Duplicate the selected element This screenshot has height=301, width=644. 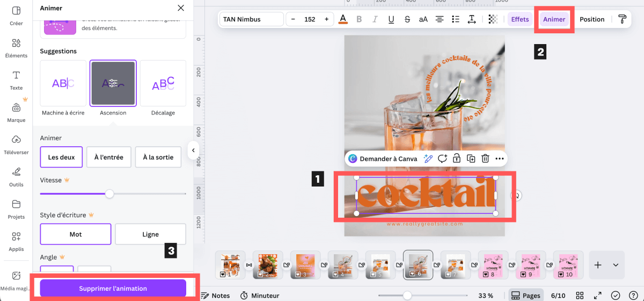point(471,159)
